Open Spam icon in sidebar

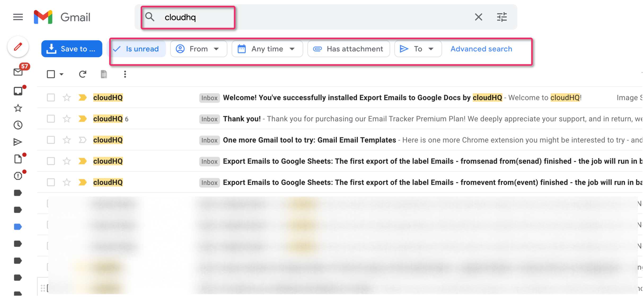18,176
